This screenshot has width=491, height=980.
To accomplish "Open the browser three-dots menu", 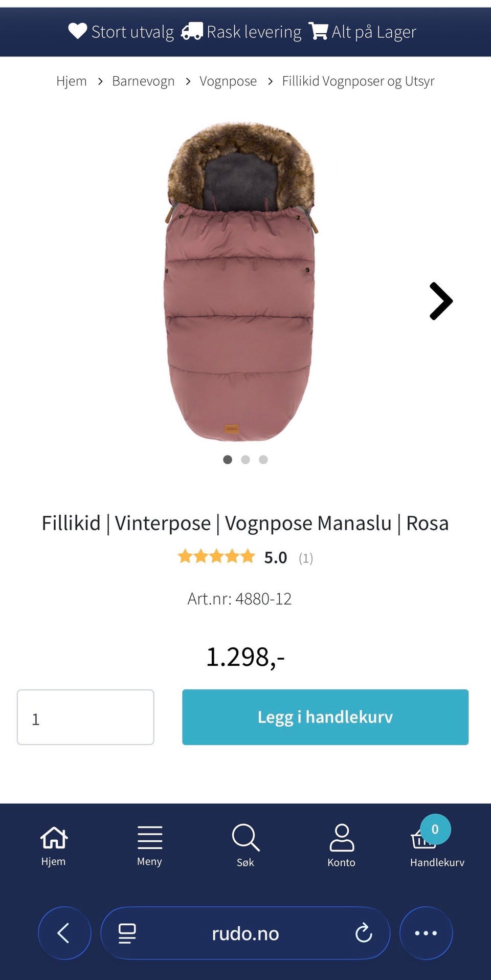I will [x=426, y=933].
